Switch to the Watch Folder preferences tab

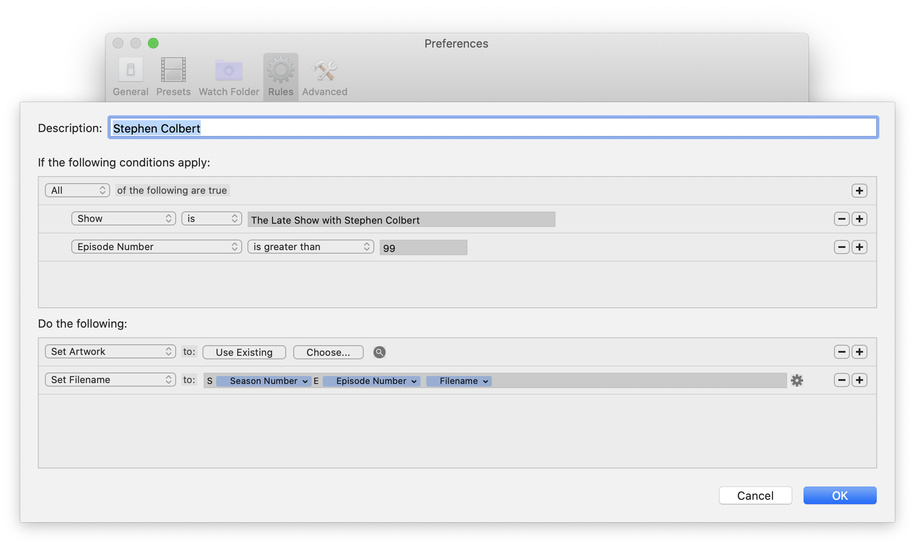(229, 77)
